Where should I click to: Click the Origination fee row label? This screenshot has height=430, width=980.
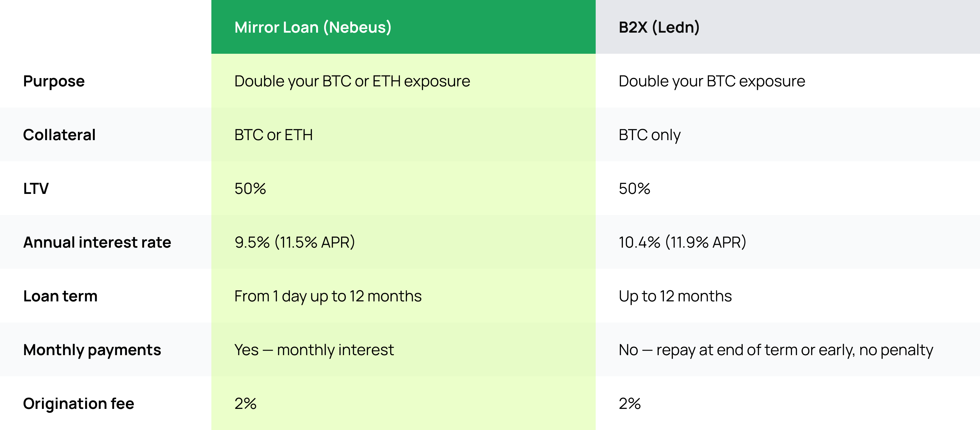(79, 403)
